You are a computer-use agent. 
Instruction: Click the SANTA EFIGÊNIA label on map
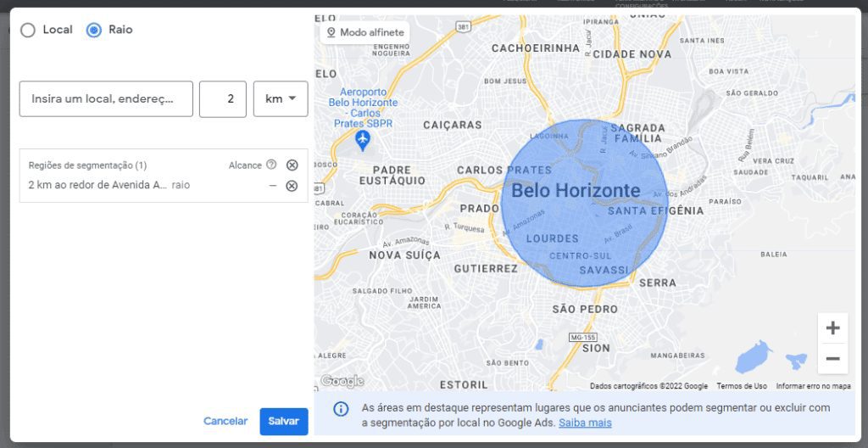656,210
